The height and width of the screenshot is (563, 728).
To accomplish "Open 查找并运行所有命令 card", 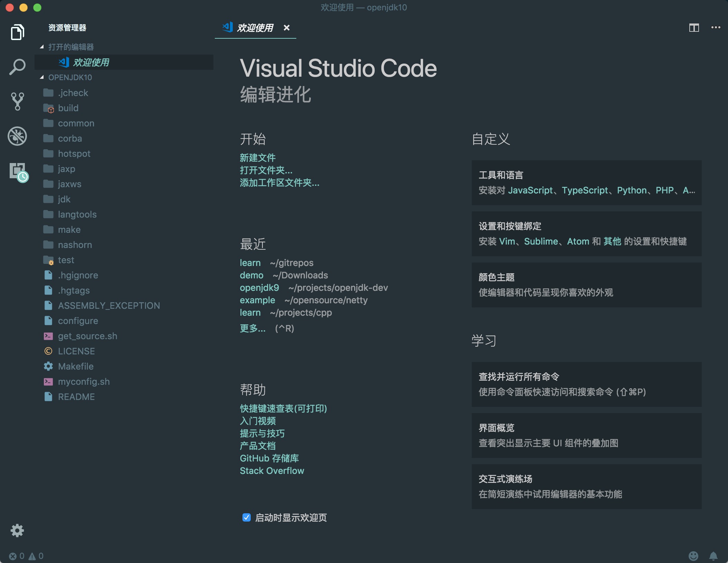I will (586, 384).
